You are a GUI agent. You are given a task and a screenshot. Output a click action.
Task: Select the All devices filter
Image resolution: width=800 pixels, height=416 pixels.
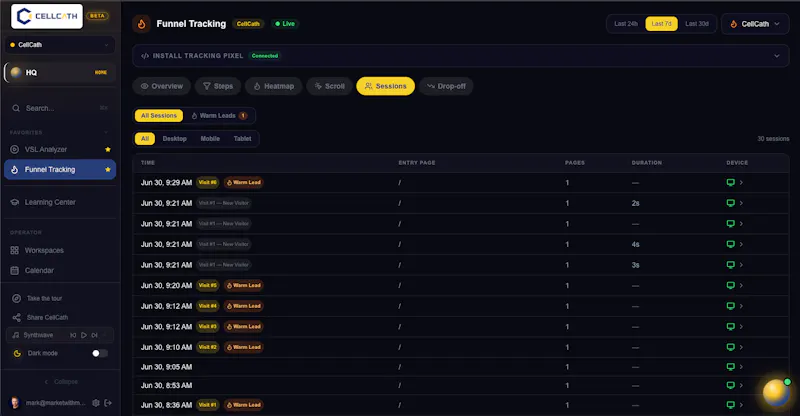click(145, 139)
